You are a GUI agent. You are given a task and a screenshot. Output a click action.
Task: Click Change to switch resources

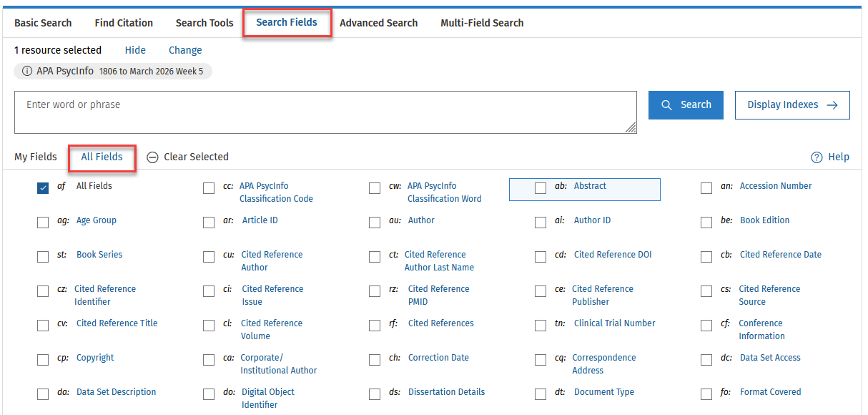(x=185, y=50)
